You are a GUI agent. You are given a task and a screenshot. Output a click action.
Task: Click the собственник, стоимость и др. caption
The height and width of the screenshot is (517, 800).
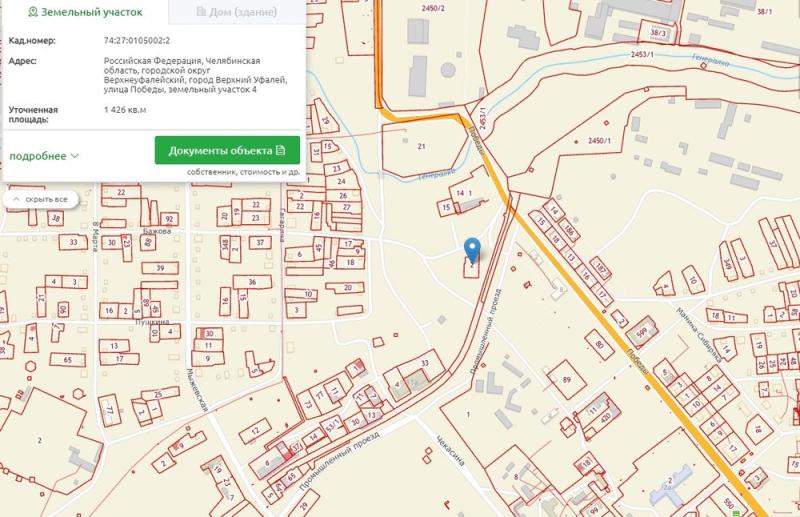tap(243, 172)
